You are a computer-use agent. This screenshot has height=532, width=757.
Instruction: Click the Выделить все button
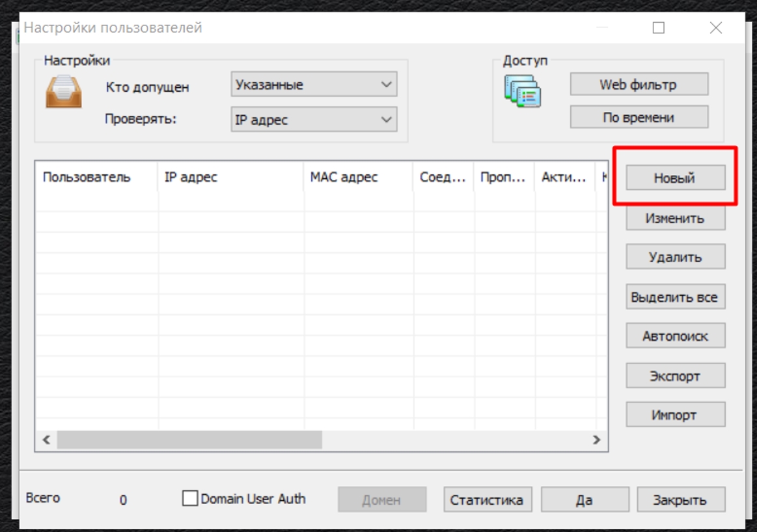(x=676, y=297)
